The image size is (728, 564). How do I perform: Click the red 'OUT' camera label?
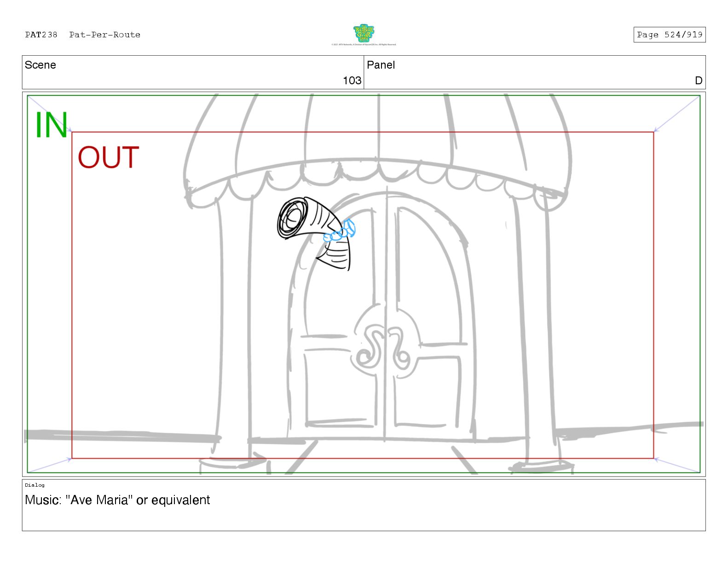[x=108, y=157]
